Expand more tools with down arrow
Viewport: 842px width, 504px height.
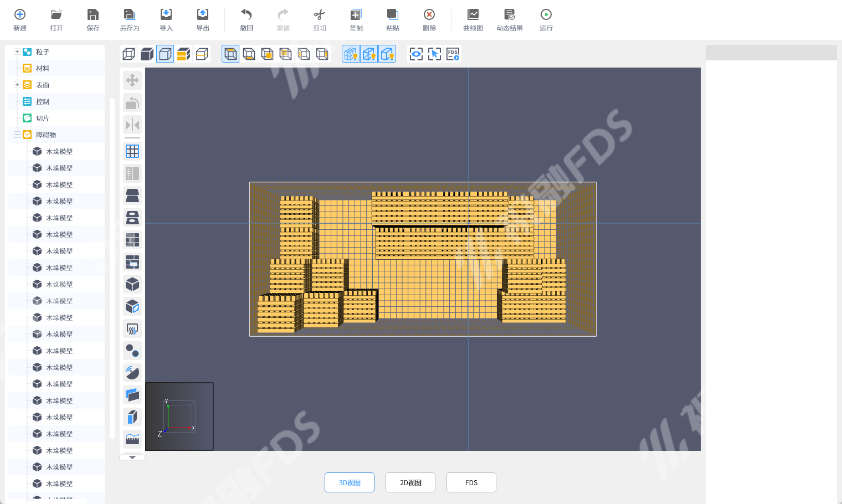click(x=132, y=457)
